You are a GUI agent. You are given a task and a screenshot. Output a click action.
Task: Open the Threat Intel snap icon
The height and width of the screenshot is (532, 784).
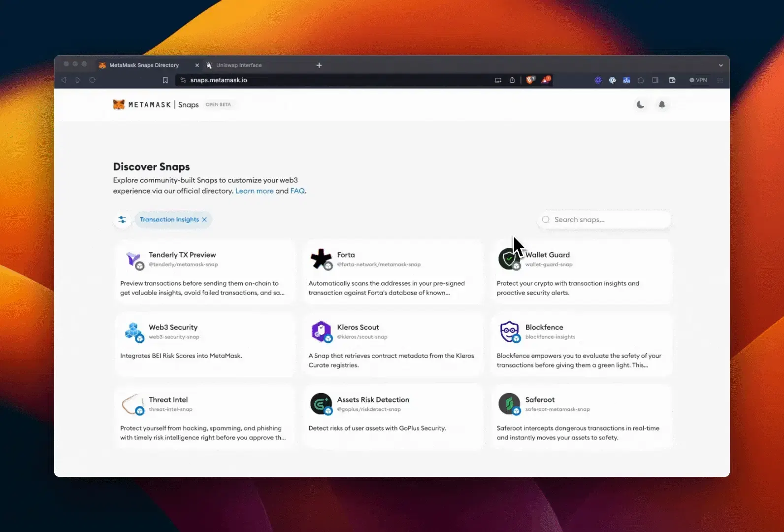coord(132,404)
